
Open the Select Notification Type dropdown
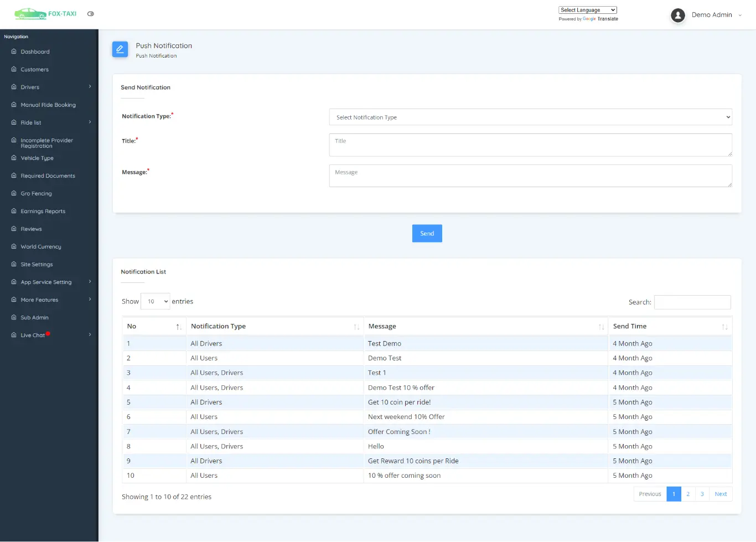pyautogui.click(x=531, y=117)
